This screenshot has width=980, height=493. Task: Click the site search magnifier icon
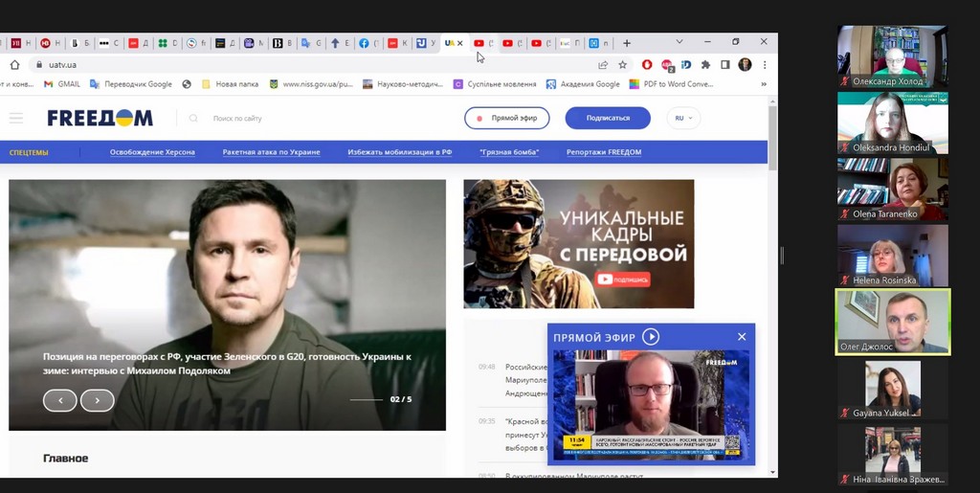click(x=193, y=119)
